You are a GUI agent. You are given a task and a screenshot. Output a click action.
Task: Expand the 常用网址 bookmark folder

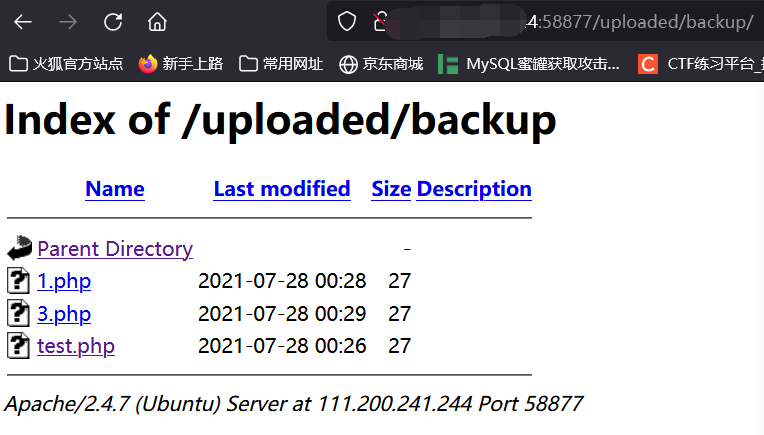[x=281, y=64]
